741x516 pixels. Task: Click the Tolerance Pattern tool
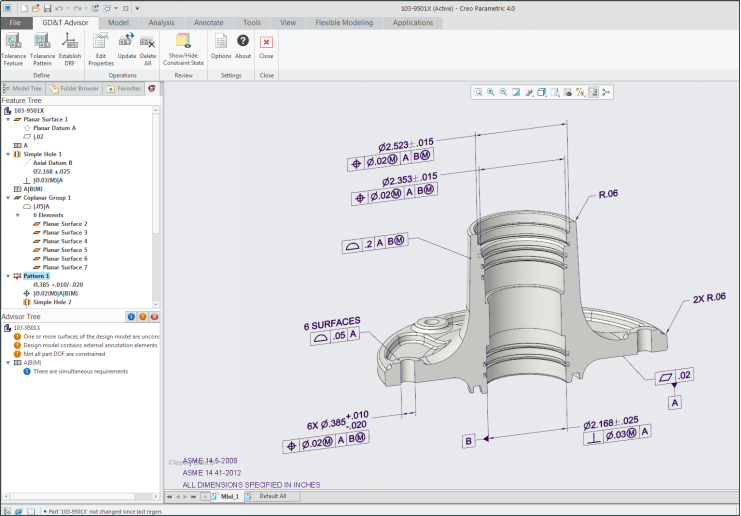coord(42,49)
